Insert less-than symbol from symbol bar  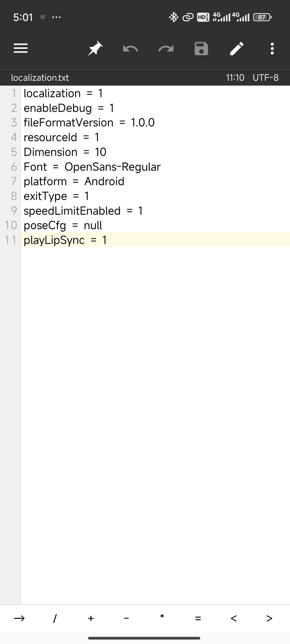(x=234, y=618)
